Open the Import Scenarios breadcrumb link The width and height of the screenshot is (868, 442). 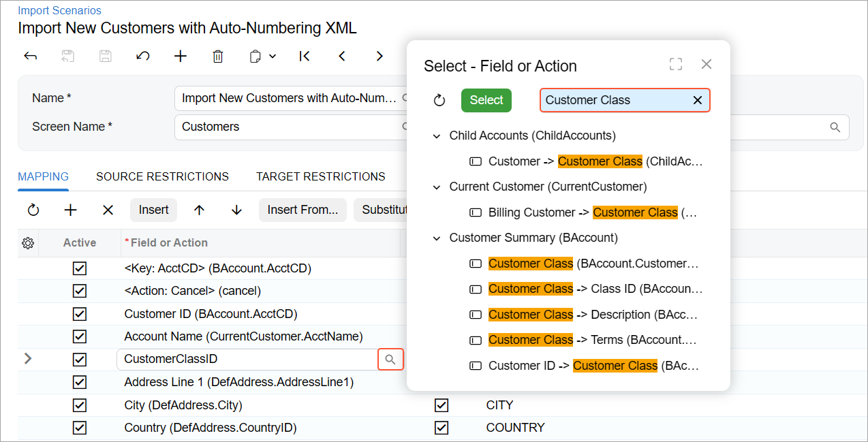click(x=59, y=10)
